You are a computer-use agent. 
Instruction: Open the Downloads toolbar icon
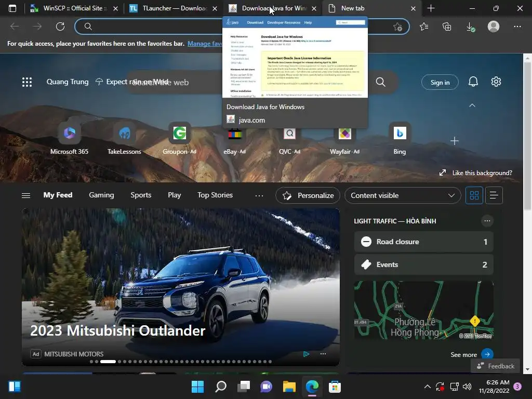point(470,26)
